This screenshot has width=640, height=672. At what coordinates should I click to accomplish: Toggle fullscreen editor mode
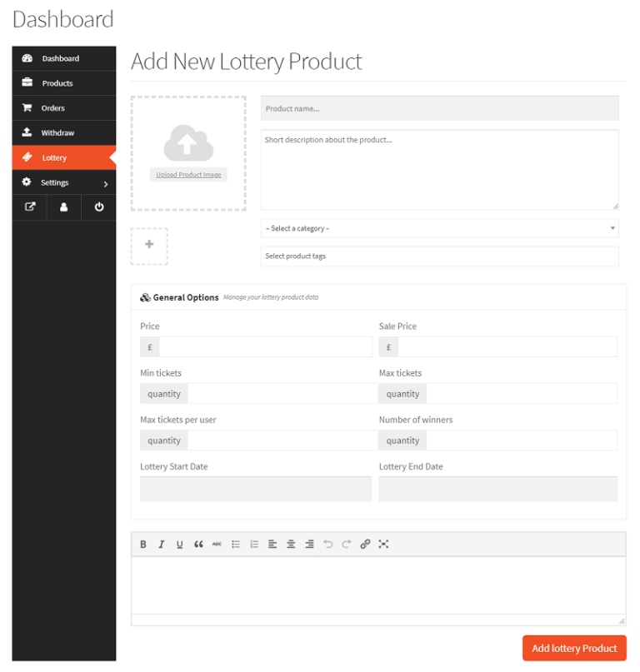click(x=383, y=545)
